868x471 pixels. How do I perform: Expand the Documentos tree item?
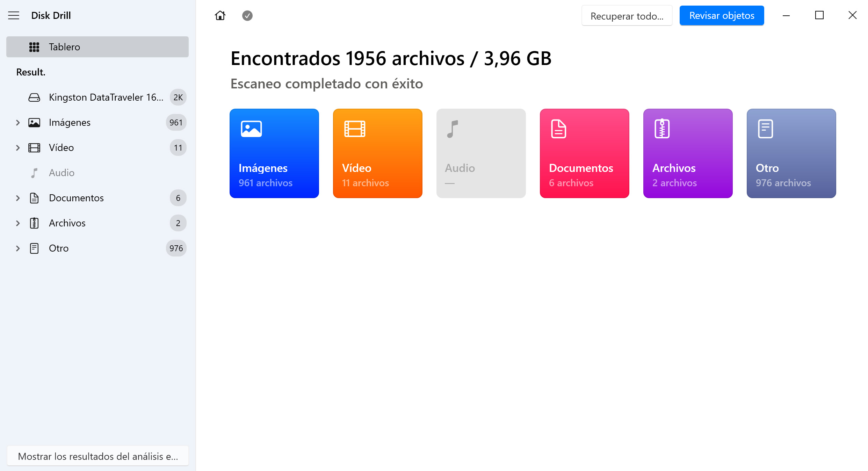coord(17,197)
